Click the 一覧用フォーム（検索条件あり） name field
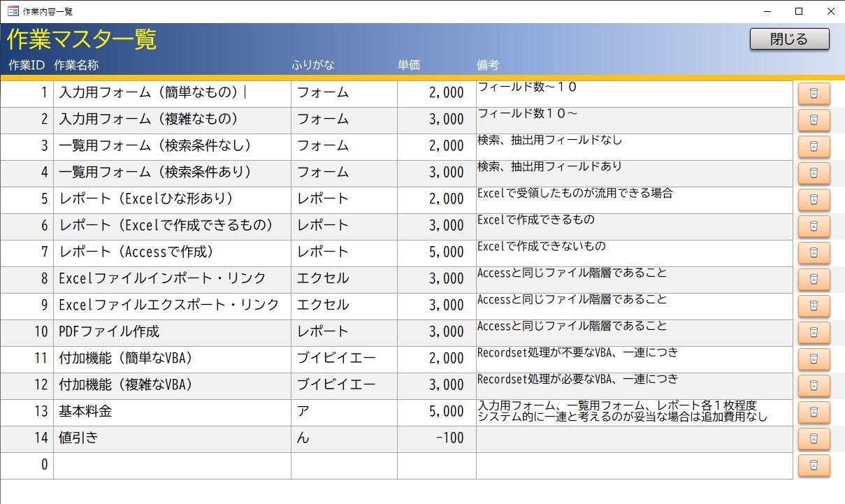The height and width of the screenshot is (504, 845). (172, 173)
